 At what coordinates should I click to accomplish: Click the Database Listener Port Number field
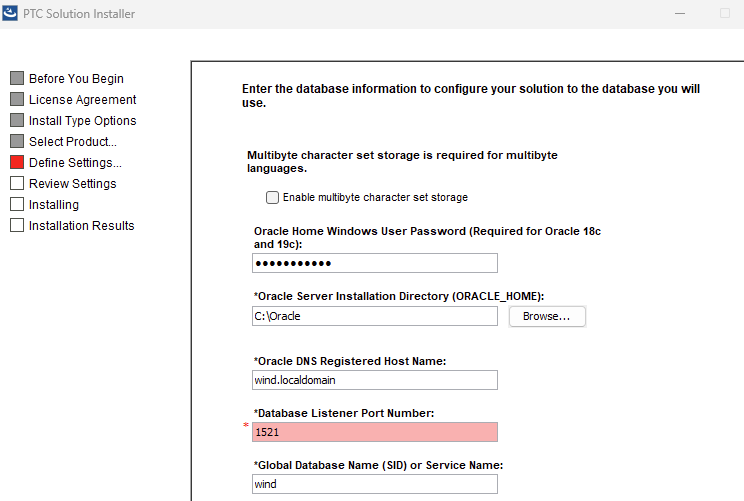point(374,432)
